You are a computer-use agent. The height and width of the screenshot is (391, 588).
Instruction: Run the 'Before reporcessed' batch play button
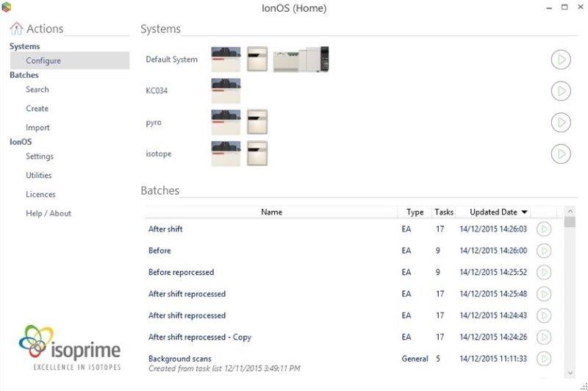pos(544,273)
